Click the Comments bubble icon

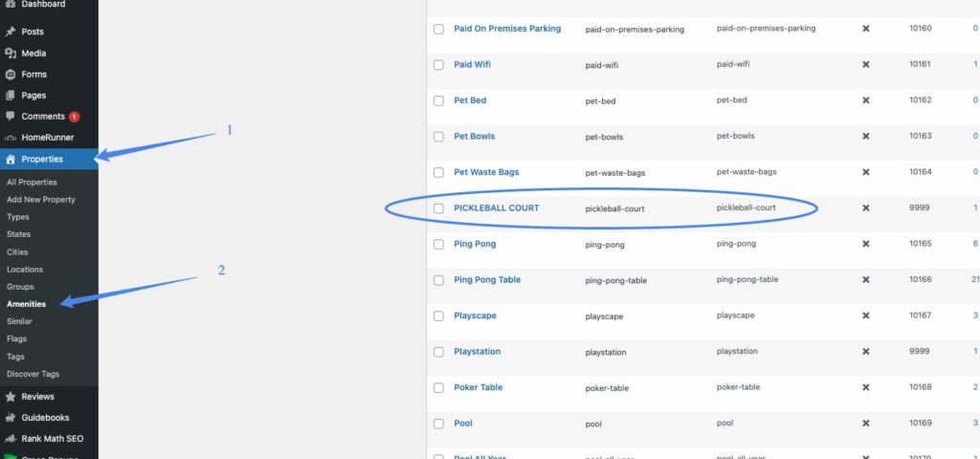(11, 117)
